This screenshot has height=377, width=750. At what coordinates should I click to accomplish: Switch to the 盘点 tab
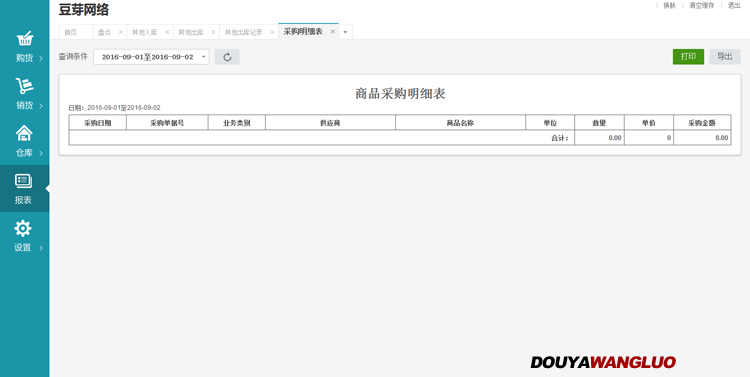104,32
